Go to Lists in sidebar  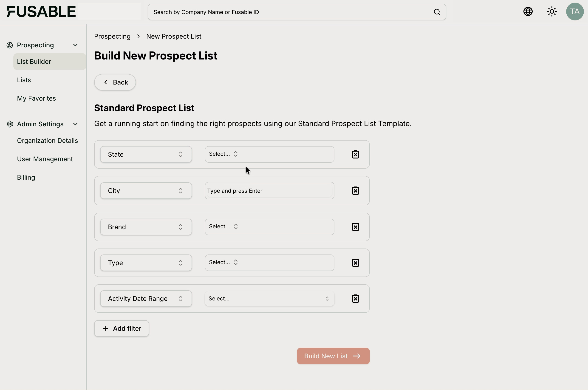click(x=24, y=80)
